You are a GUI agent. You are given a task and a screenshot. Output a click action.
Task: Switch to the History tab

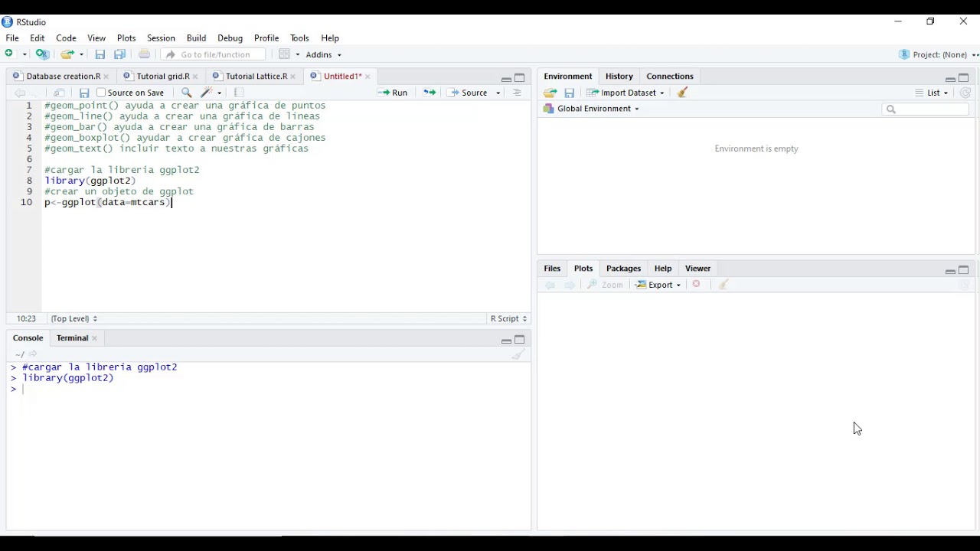click(619, 77)
